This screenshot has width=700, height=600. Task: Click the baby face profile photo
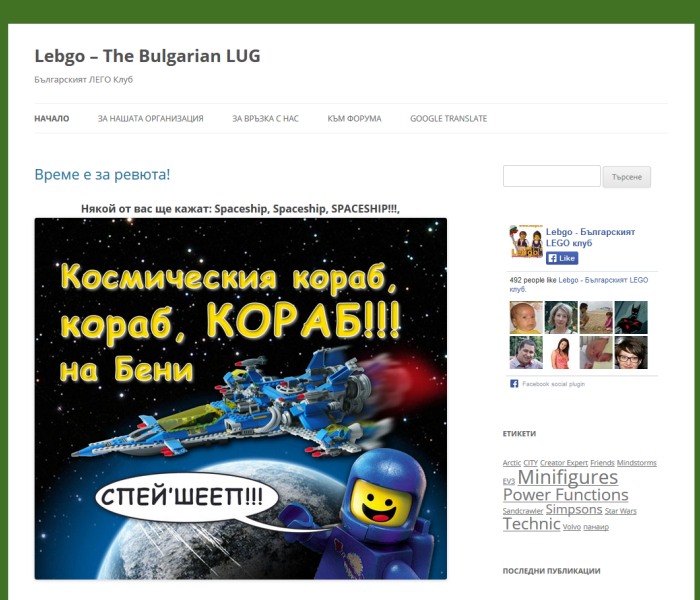point(526,317)
